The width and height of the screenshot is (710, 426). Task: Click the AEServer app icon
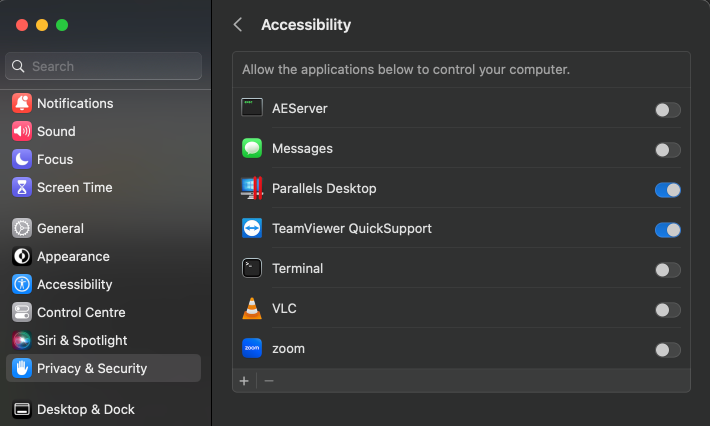tap(252, 108)
